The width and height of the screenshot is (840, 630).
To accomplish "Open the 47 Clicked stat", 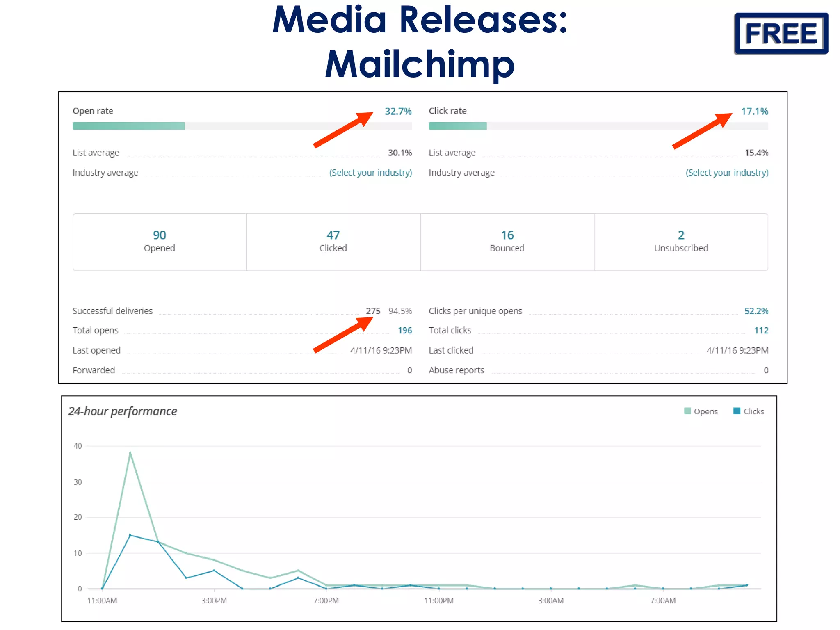I will pyautogui.click(x=333, y=242).
